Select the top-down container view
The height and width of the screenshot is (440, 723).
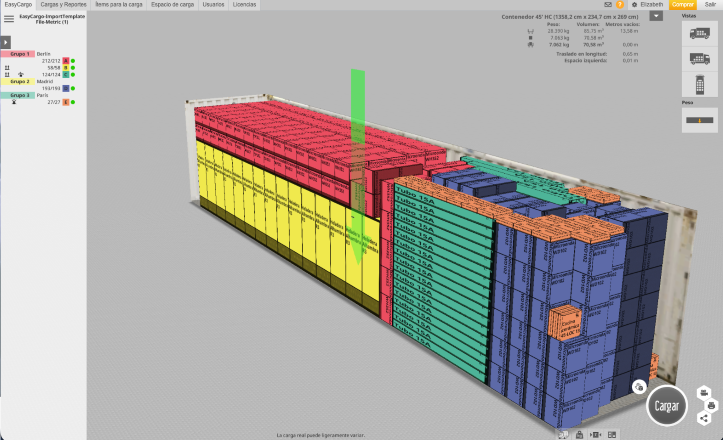pyautogui.click(x=699, y=84)
